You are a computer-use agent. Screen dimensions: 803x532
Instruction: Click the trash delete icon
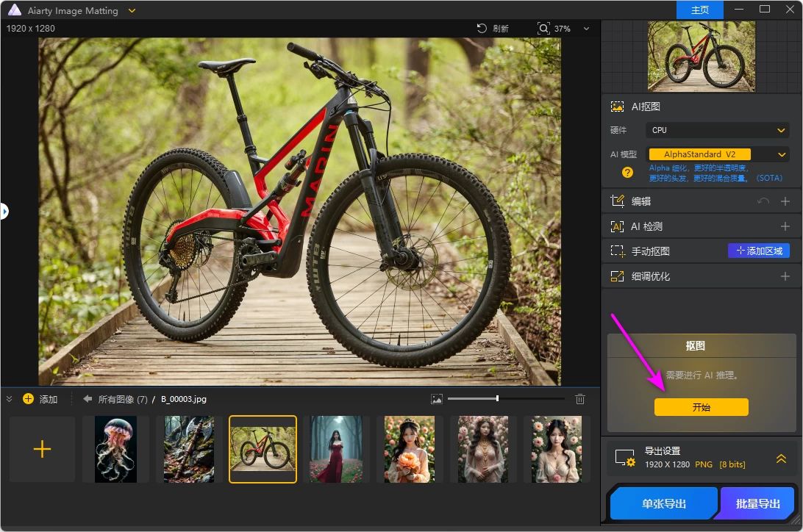[x=579, y=399]
